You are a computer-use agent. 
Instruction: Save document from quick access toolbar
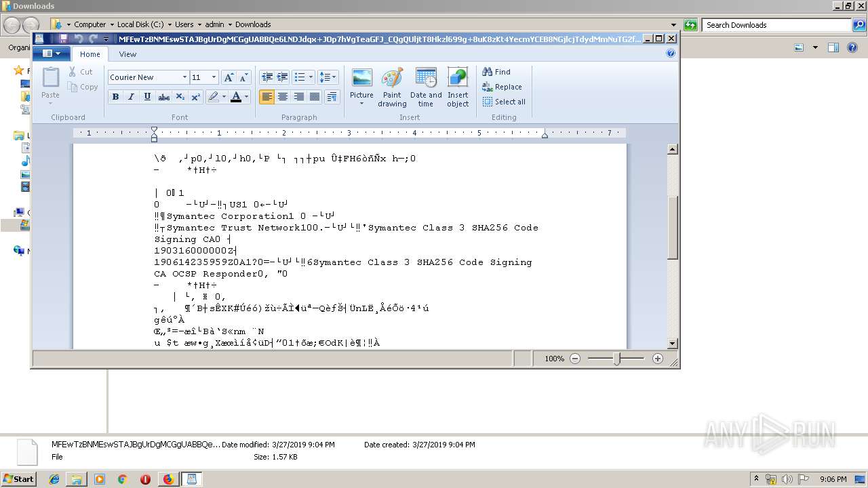pyautogui.click(x=63, y=39)
